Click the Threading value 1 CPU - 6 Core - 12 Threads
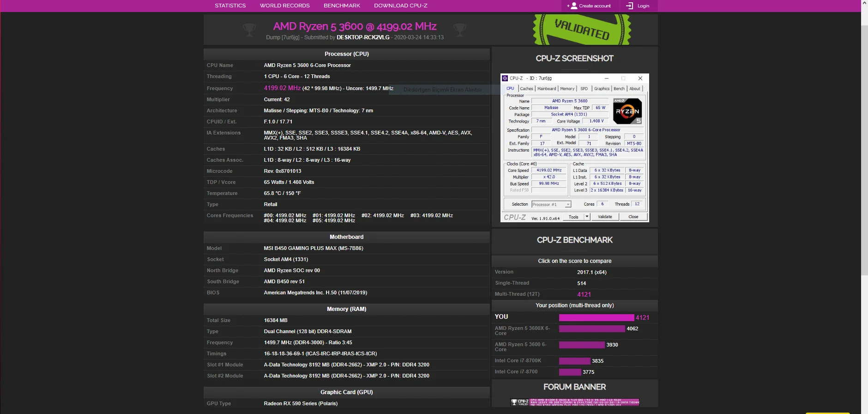Viewport: 868px width, 414px height. 297,76
